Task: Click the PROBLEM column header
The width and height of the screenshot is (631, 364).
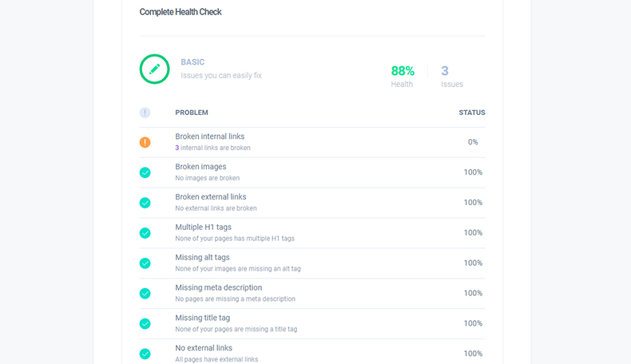Action: pyautogui.click(x=192, y=113)
